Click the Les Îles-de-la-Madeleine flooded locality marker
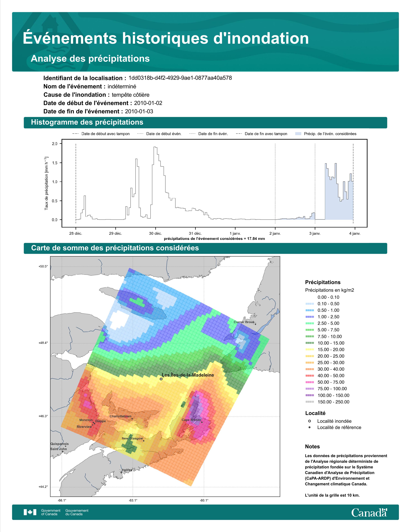411x532 pixels. (x=161, y=379)
